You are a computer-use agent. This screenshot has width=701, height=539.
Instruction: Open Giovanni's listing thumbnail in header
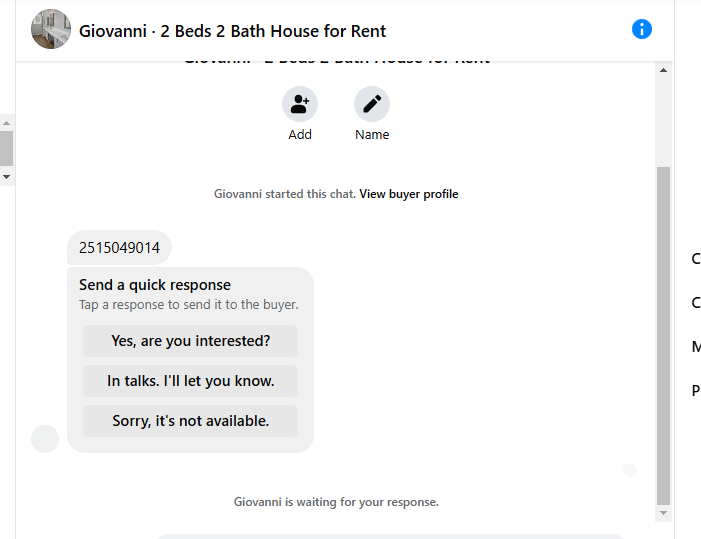[51, 29]
